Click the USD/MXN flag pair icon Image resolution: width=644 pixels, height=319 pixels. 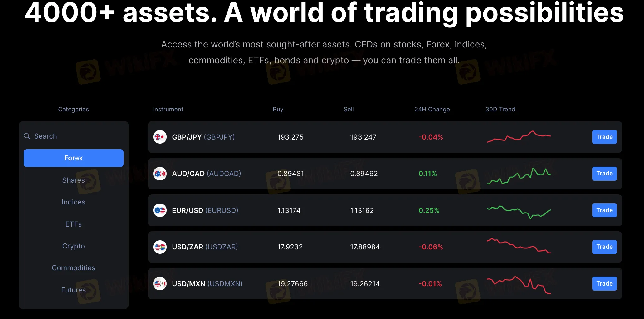pyautogui.click(x=160, y=284)
